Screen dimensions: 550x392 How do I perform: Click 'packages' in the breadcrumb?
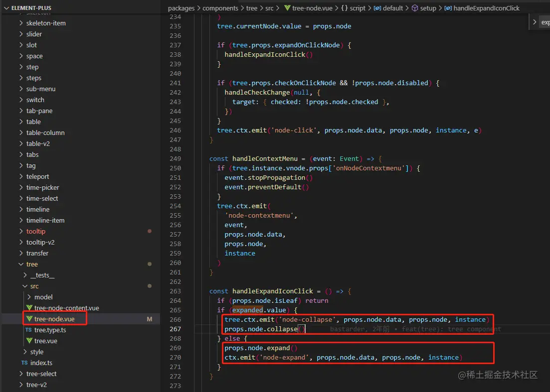[x=181, y=8]
